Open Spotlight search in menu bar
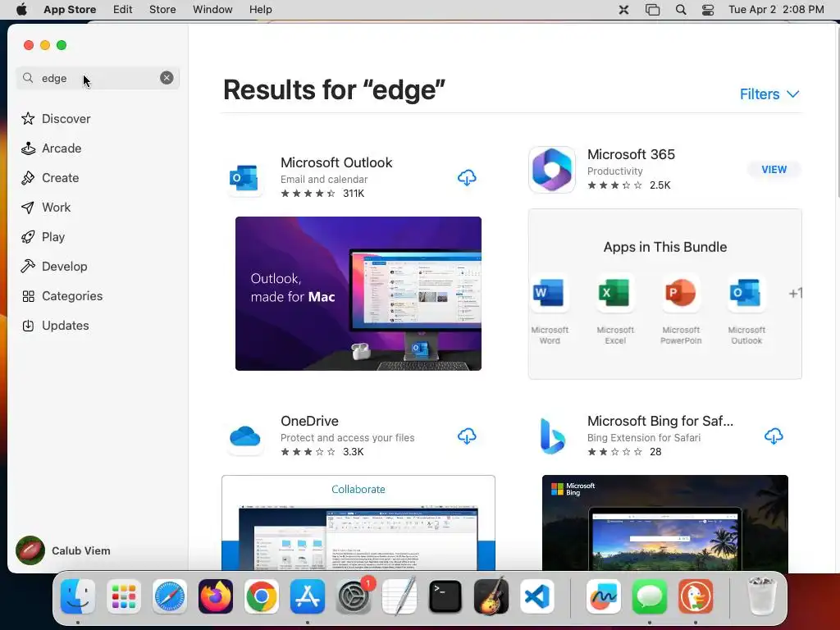This screenshot has height=630, width=840. [x=680, y=10]
